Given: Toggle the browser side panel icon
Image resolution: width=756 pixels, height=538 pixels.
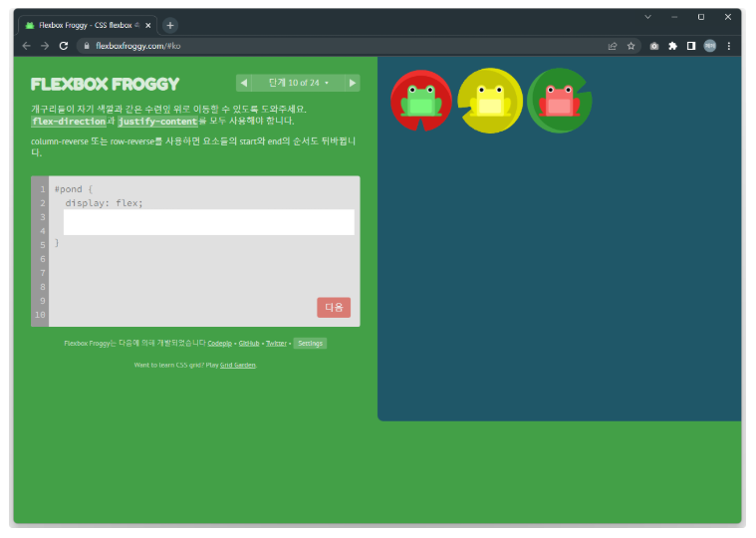Looking at the screenshot, I should coord(691,46).
